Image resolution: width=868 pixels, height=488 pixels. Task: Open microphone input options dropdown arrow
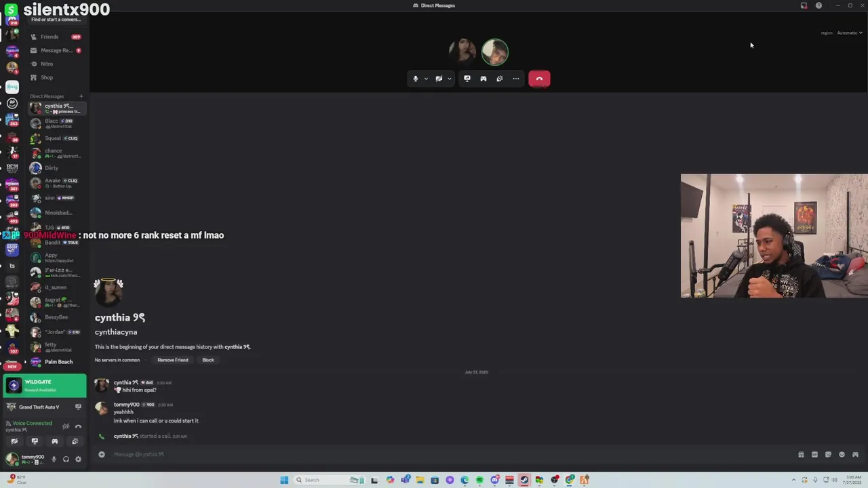coord(426,79)
